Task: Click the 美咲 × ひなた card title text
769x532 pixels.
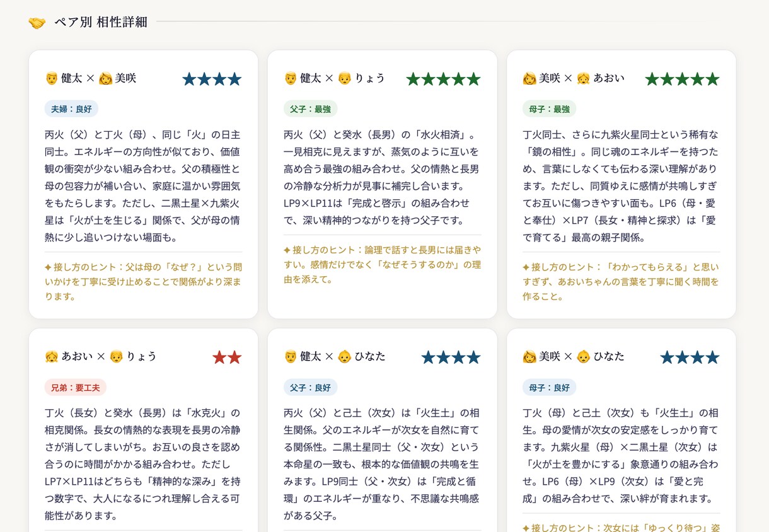Action: [x=574, y=356]
